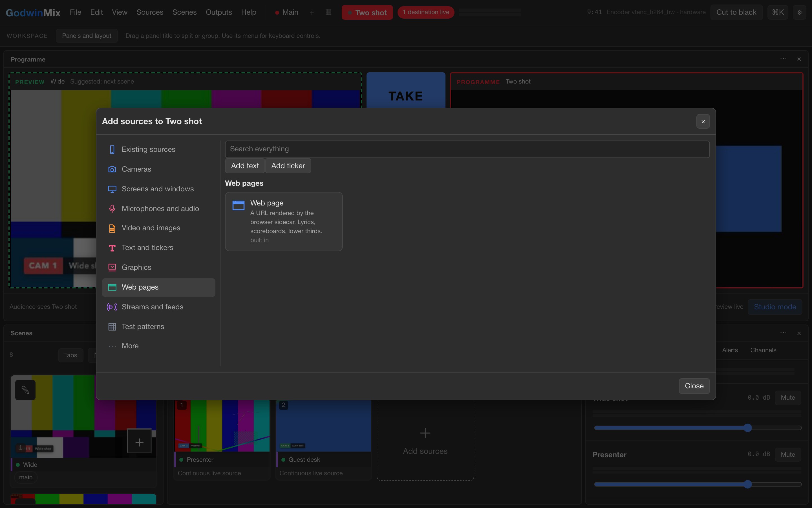Viewport: 812px width, 508px height.
Task: Select Video and images category
Action: click(158, 228)
